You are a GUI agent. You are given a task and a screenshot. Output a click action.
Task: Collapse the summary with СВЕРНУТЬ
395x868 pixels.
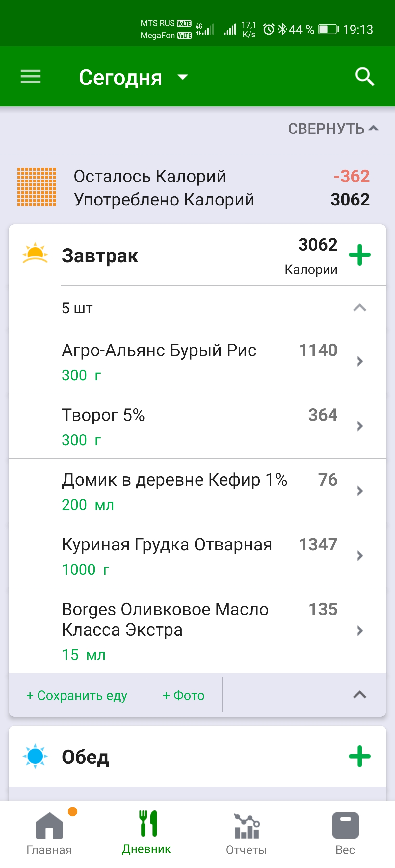[333, 129]
